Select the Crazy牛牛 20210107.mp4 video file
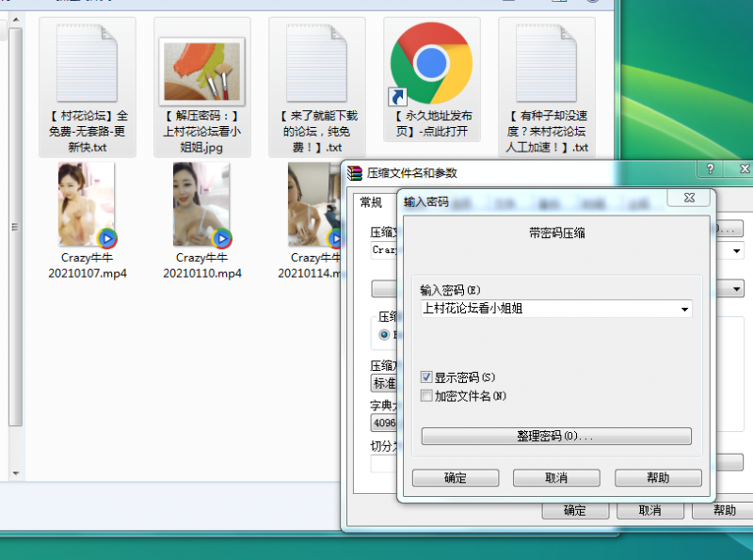Image resolution: width=753 pixels, height=560 pixels. 88,205
